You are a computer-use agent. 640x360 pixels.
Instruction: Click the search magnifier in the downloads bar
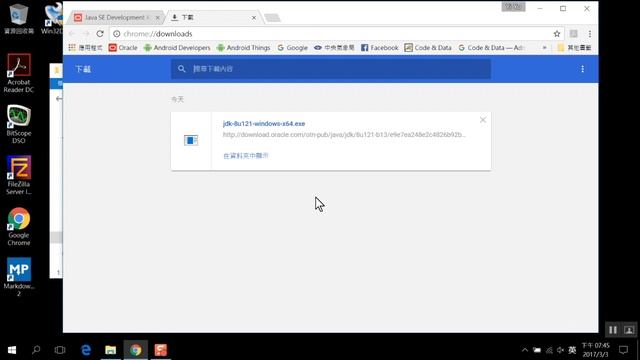pos(182,69)
